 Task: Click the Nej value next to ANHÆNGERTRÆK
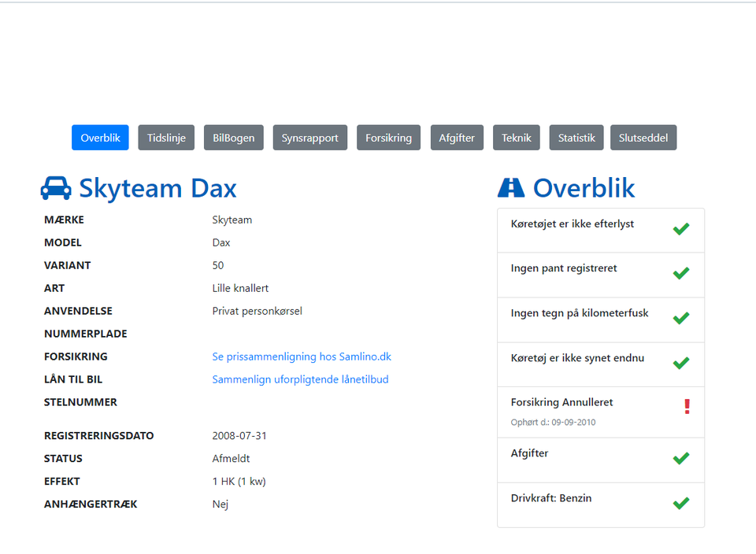220,504
